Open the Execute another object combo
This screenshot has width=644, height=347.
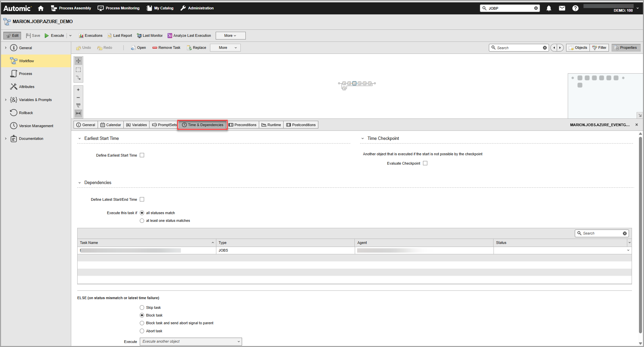click(x=191, y=341)
